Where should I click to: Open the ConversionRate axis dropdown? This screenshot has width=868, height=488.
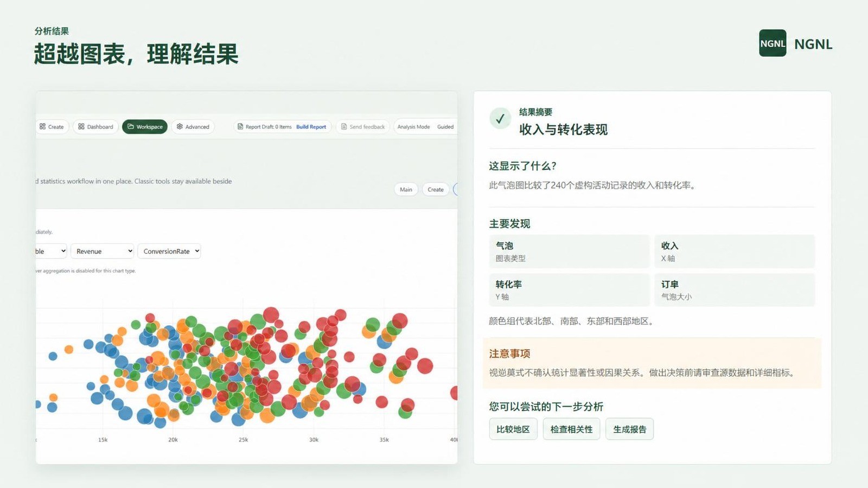tap(169, 251)
